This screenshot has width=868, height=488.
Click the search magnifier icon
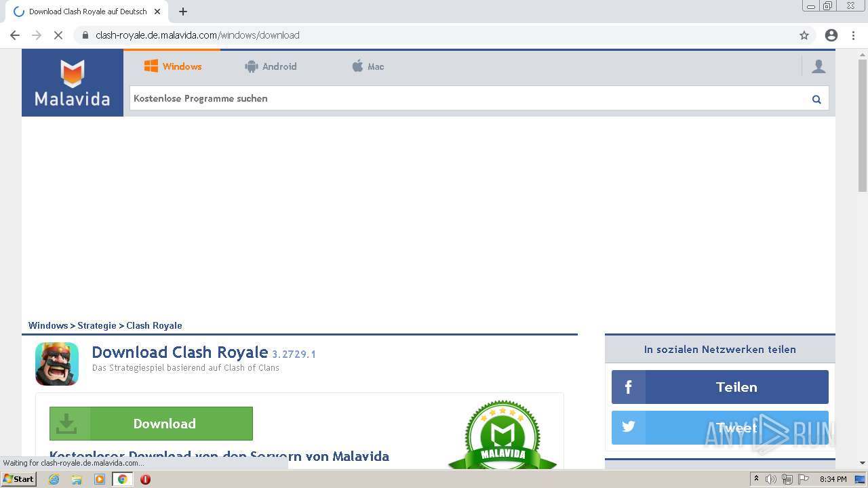coord(816,99)
